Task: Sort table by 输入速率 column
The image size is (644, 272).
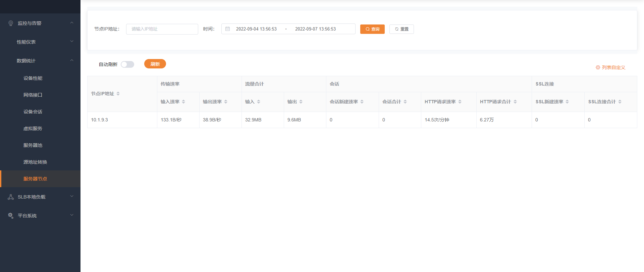Action: tap(183, 102)
